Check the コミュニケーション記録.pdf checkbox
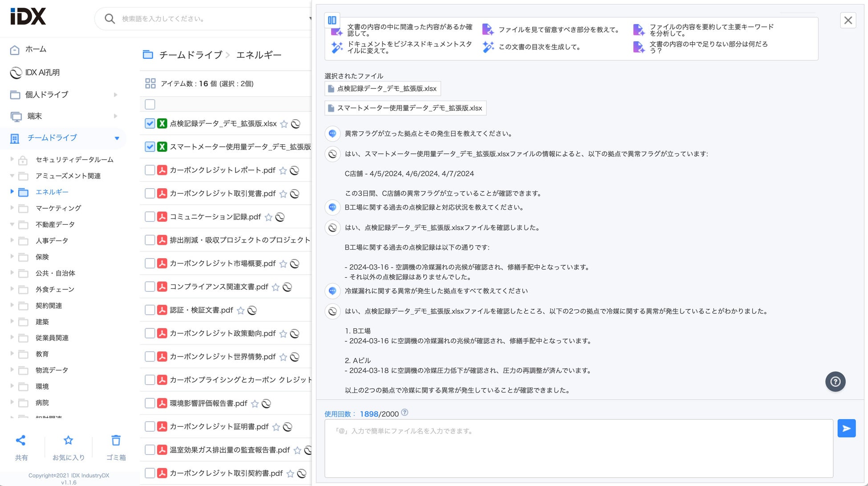 (150, 217)
